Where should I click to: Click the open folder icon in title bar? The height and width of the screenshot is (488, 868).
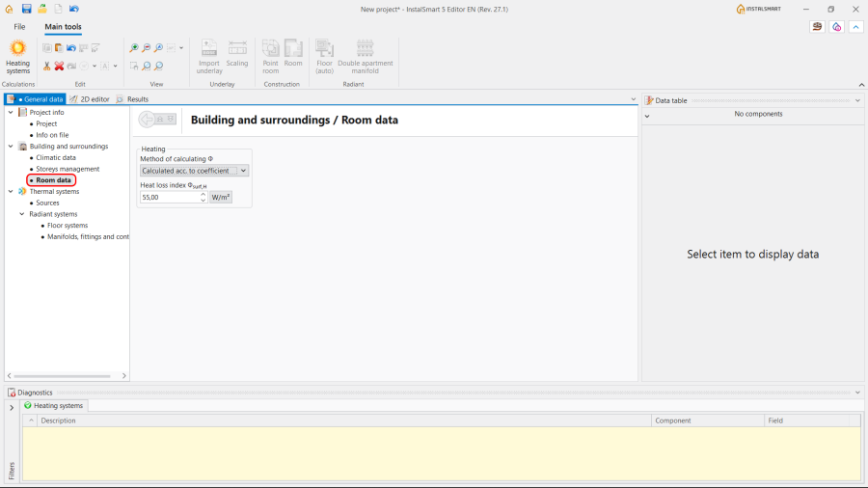42,9
